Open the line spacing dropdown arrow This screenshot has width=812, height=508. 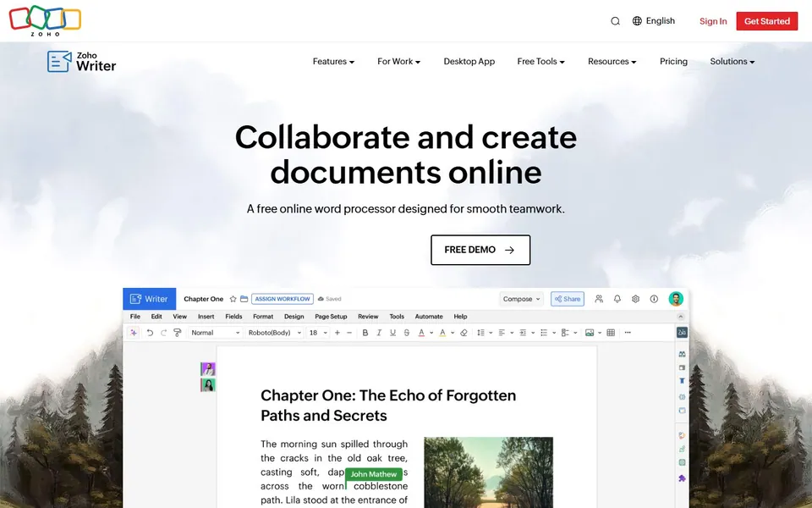tap(491, 334)
